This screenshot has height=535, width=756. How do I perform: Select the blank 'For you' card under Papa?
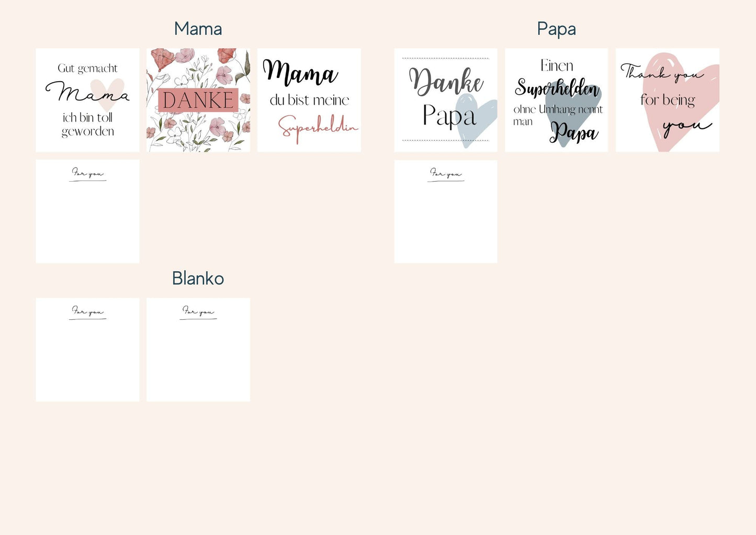[446, 211]
